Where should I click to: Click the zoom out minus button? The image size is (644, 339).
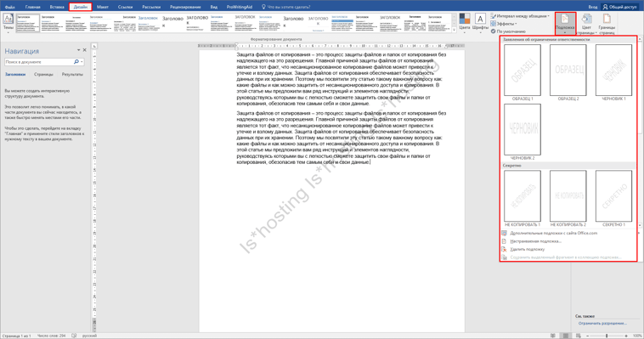click(587, 336)
